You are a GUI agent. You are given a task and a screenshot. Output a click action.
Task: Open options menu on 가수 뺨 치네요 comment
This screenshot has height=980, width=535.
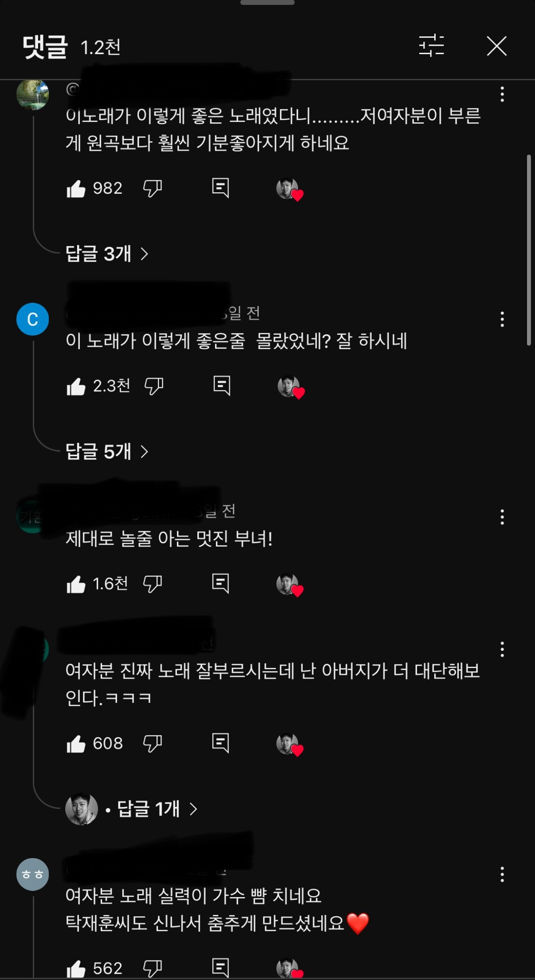point(502,875)
